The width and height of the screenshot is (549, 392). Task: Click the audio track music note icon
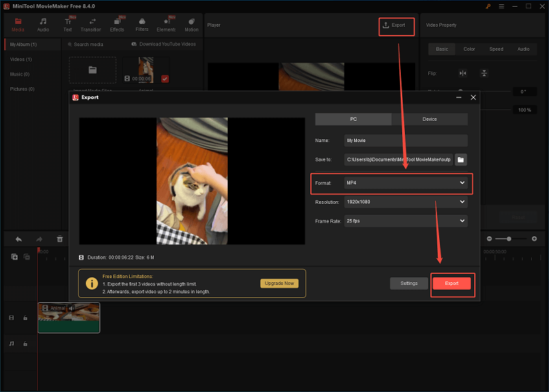click(12, 344)
